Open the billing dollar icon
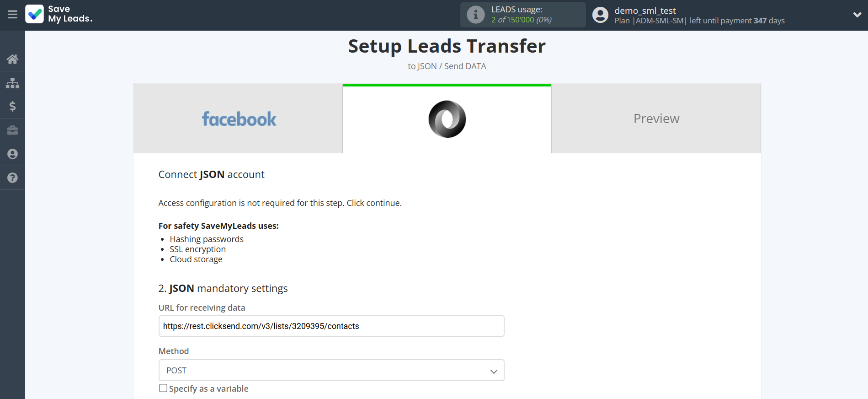Image resolution: width=868 pixels, height=399 pixels. [12, 107]
